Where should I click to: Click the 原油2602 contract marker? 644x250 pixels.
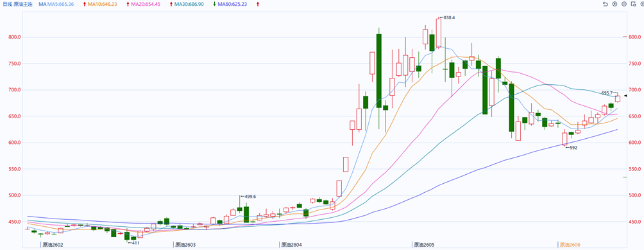53,245
